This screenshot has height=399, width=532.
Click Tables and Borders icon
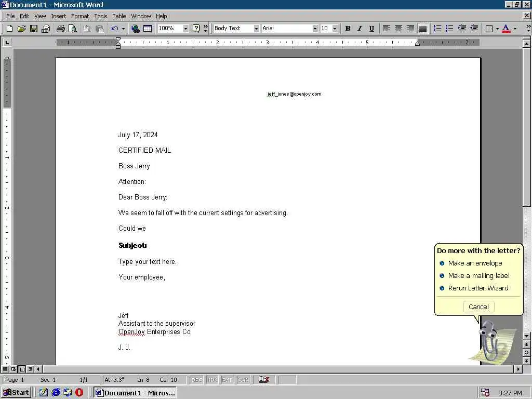point(148,29)
